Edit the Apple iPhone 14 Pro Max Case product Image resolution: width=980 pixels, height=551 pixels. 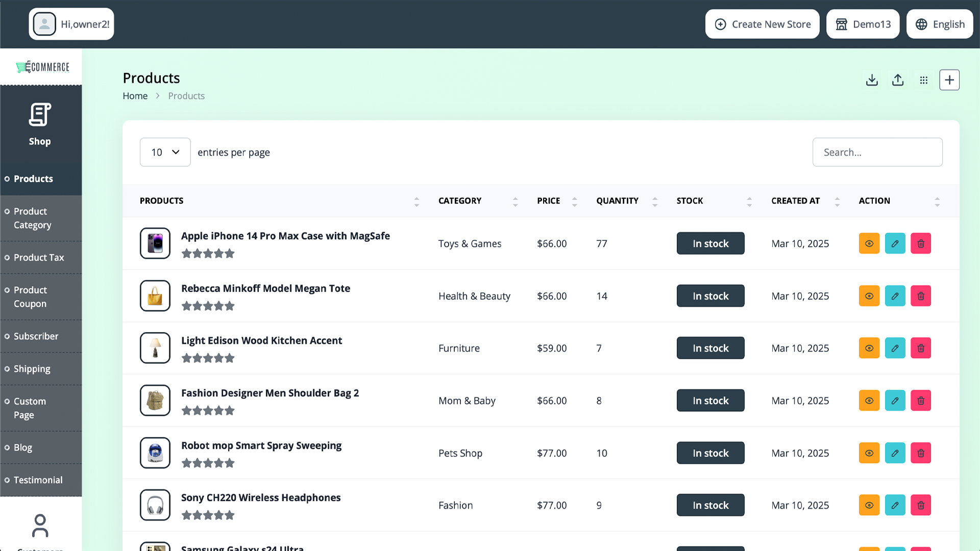(895, 243)
